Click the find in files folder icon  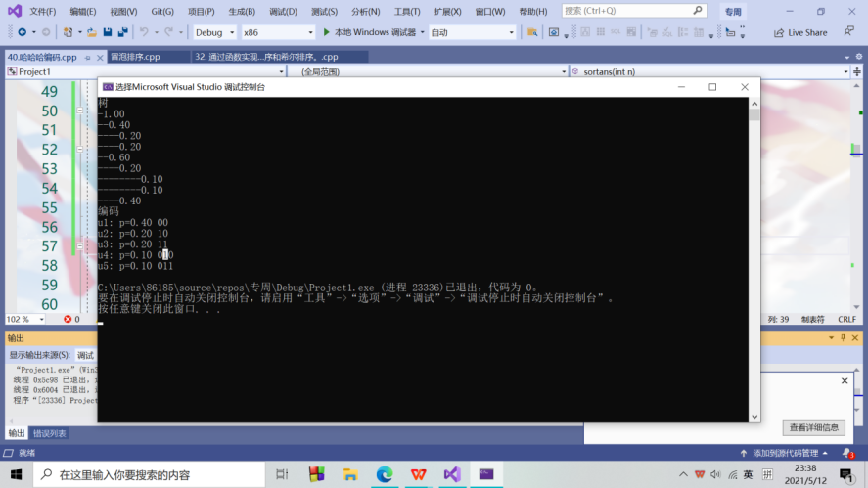(532, 32)
